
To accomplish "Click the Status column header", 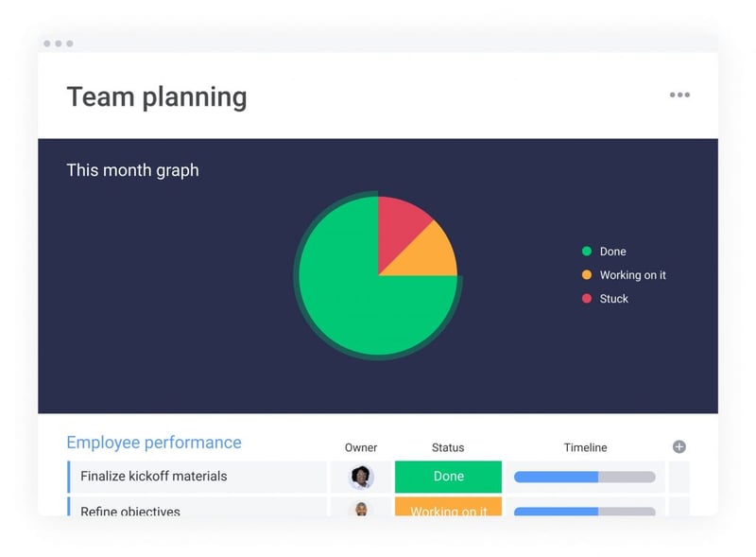I will pyautogui.click(x=448, y=447).
